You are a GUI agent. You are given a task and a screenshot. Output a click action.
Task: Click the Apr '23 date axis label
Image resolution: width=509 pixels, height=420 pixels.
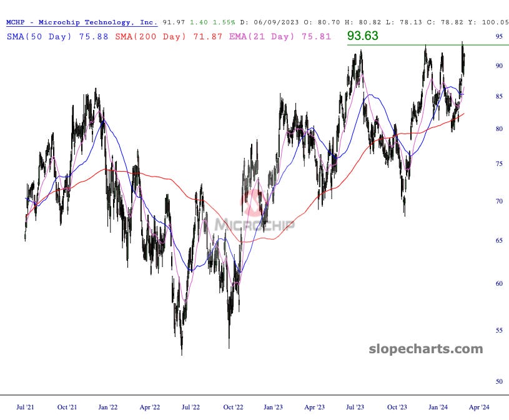[x=314, y=407]
